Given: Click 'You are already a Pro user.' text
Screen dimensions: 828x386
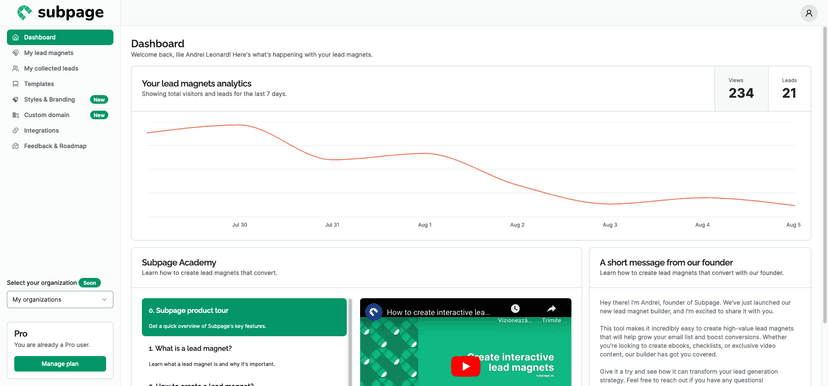Looking at the screenshot, I should (52, 345).
